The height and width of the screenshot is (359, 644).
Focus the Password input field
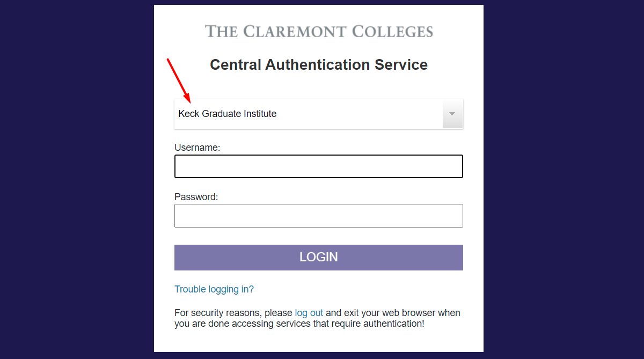pos(319,216)
